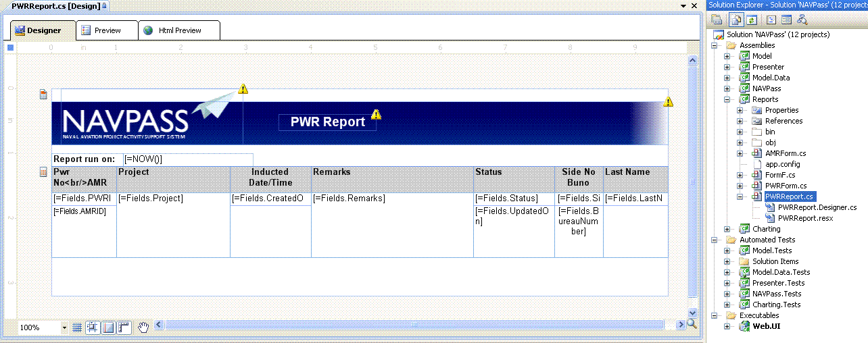
Task: Open the document list dropdown arrow at top right
Action: coord(683,6)
